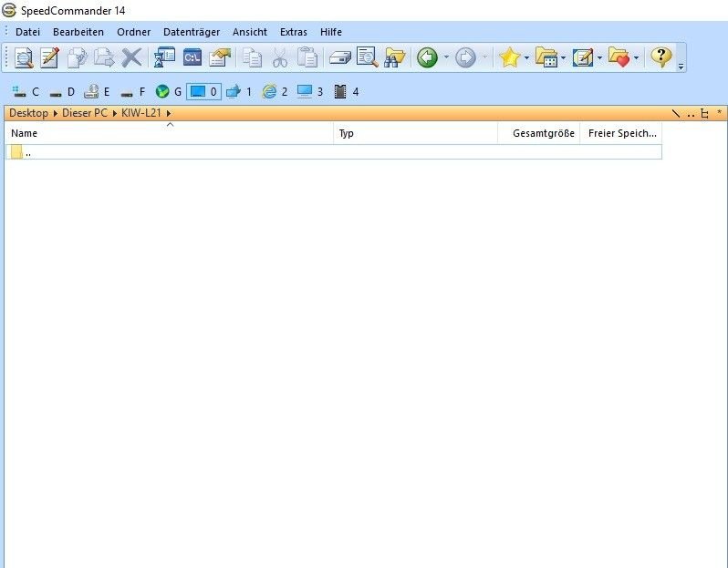728x568 pixels.
Task: Select drive F in drive bar
Action: (x=133, y=92)
